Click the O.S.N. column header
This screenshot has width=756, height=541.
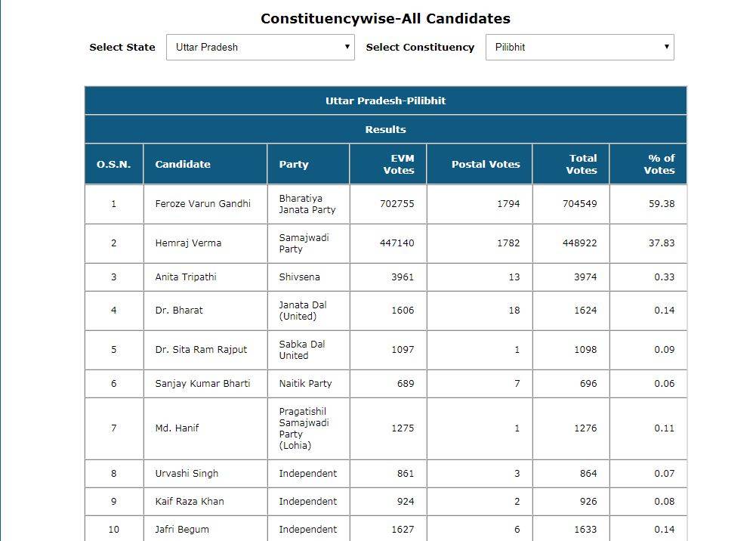[113, 164]
